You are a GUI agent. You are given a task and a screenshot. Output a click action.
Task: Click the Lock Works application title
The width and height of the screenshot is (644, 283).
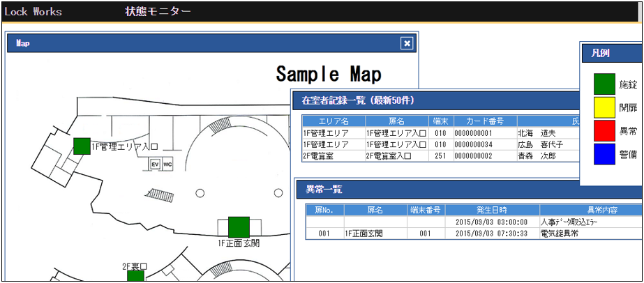[x=33, y=11]
